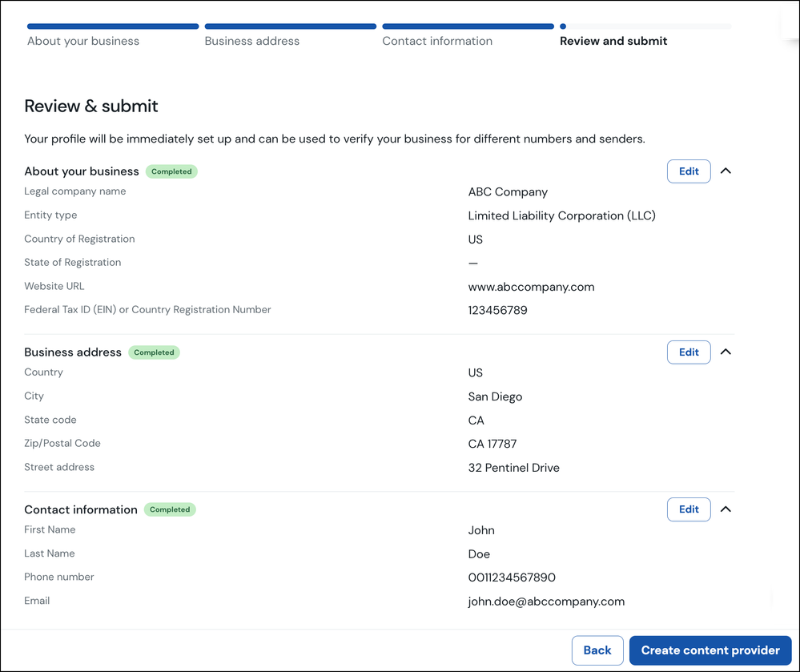Click the Federal Tax ID (EIN) label

point(147,310)
